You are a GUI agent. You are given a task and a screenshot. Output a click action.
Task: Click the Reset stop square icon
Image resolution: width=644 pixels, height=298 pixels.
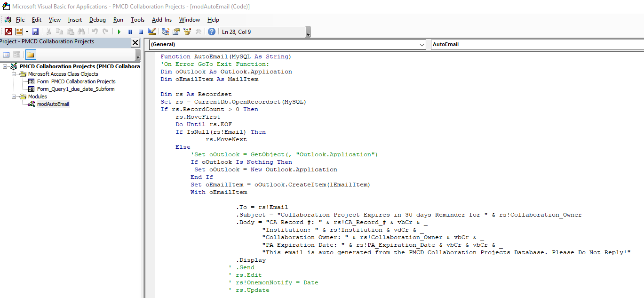141,32
